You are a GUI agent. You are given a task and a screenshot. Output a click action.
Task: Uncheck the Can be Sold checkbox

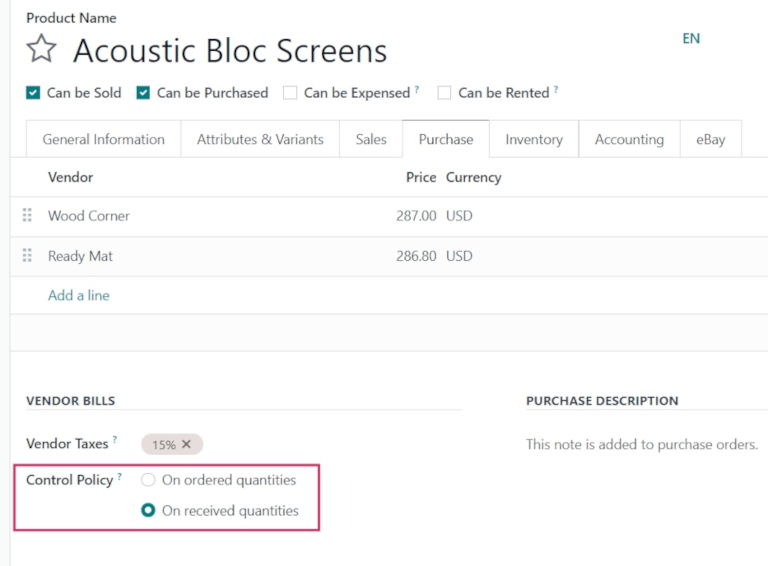[34, 93]
